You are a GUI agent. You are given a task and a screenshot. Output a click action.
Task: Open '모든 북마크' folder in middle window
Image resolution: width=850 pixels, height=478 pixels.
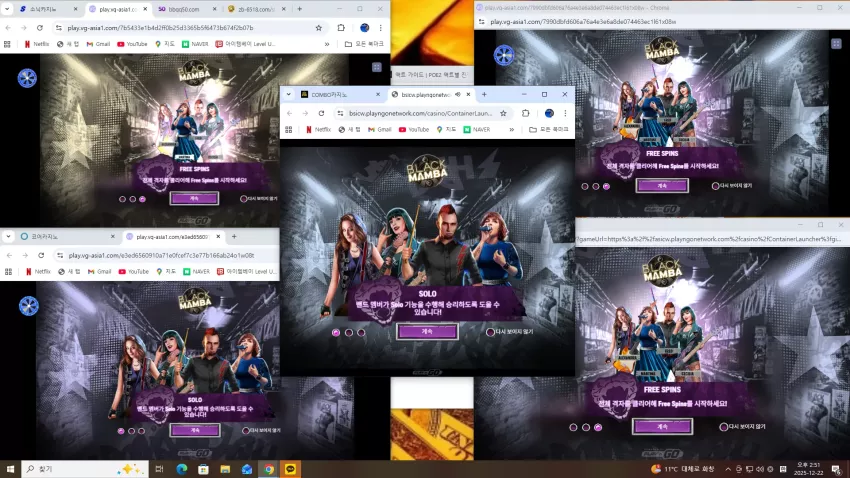point(549,130)
